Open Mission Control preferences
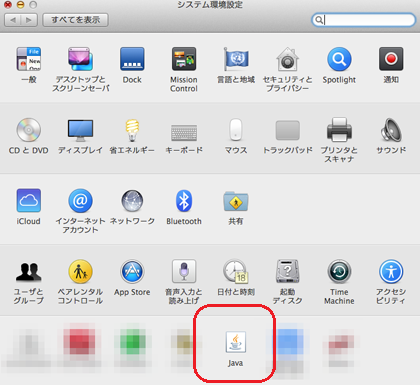The height and width of the screenshot is (385, 420). (184, 59)
